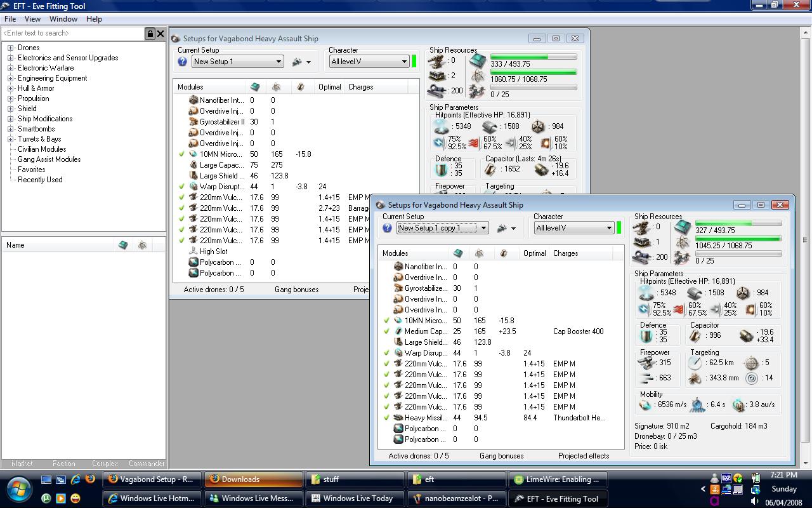
Task: Select Recently Used in the module tree
Action: click(x=40, y=180)
